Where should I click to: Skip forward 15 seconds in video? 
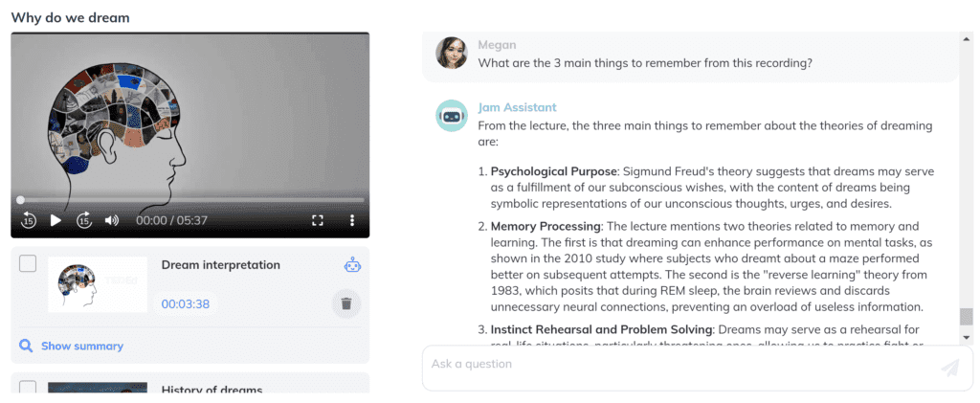pyautogui.click(x=84, y=220)
